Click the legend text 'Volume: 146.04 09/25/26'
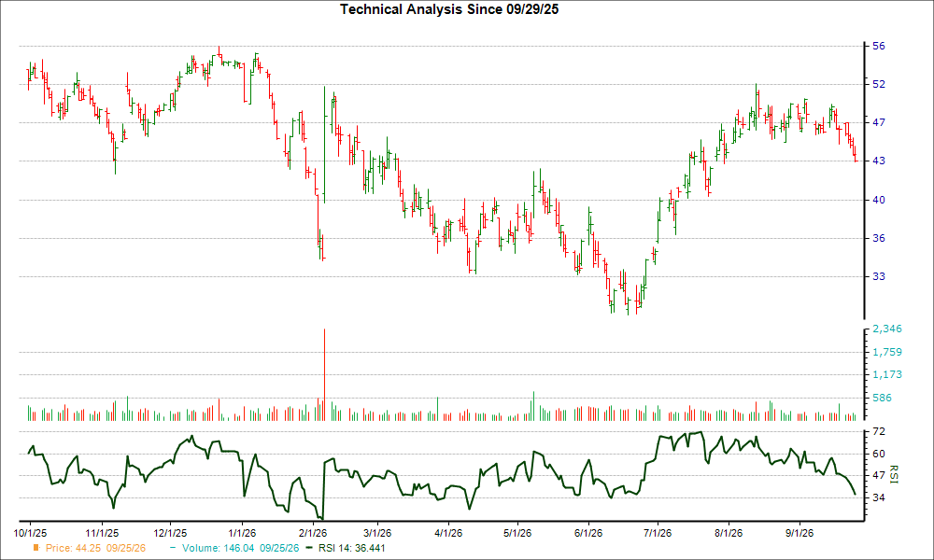Viewport: 934px width, 560px height. [x=241, y=548]
